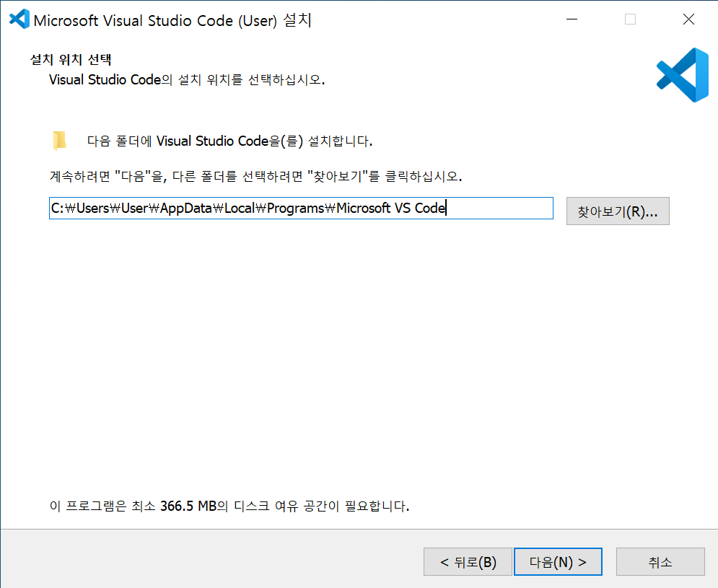Click the installation path text field
This screenshot has width=718, height=588.
click(x=301, y=209)
